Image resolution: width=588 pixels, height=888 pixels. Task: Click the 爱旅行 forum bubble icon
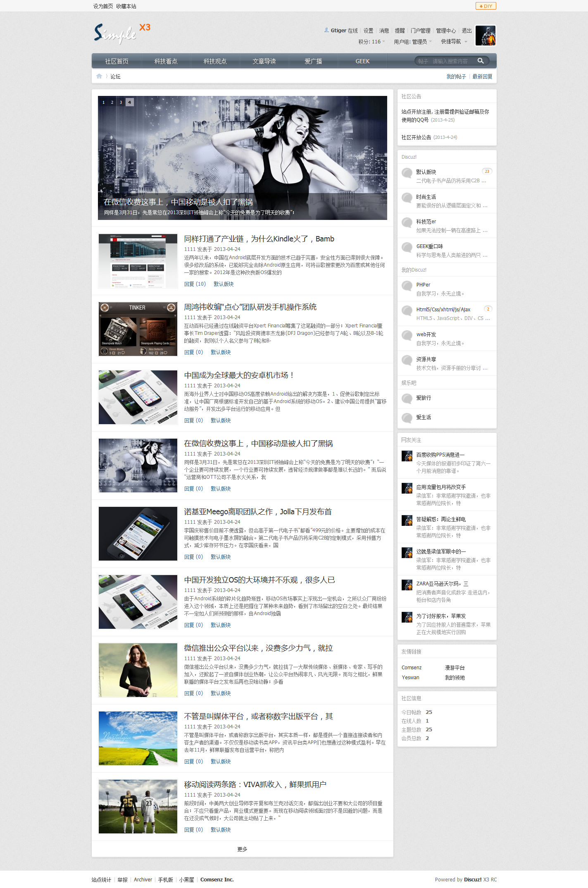pos(407,399)
